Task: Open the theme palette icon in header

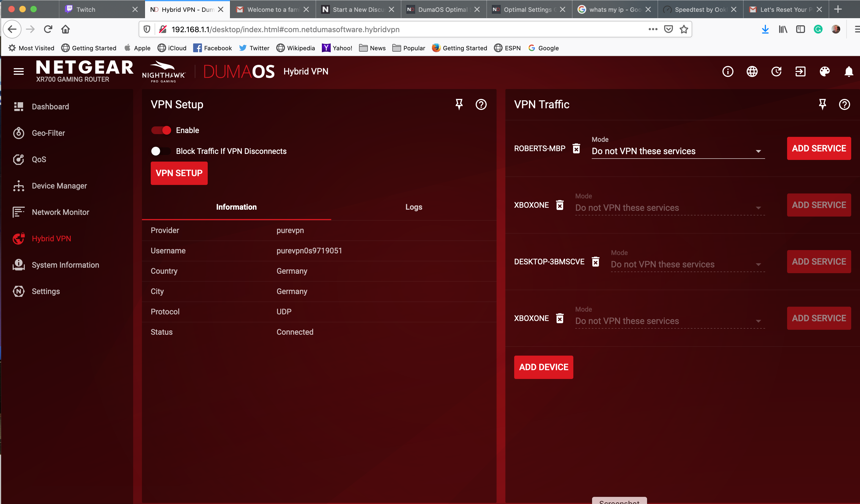Action: [825, 71]
